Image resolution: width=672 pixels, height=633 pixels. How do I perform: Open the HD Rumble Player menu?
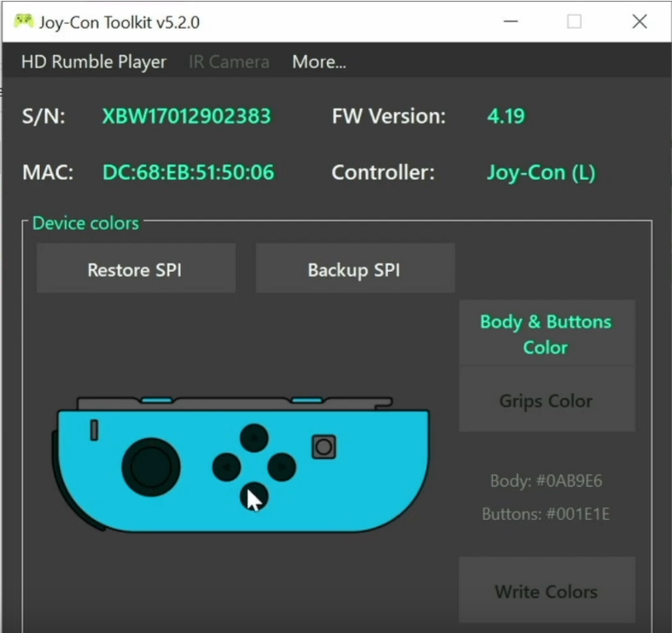pos(94,62)
